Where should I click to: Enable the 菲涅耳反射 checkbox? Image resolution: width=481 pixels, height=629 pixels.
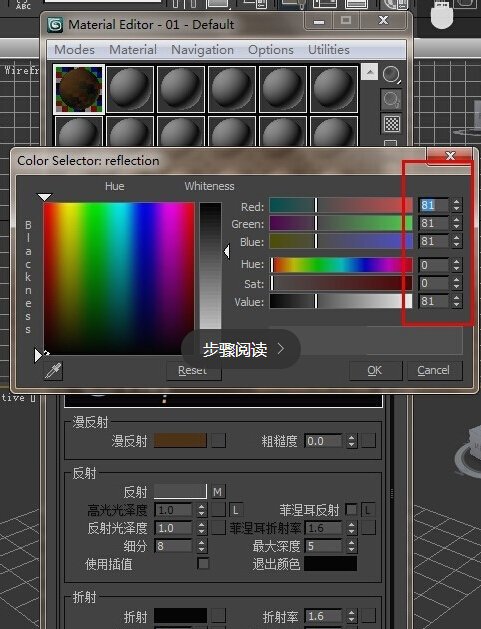tap(351, 510)
